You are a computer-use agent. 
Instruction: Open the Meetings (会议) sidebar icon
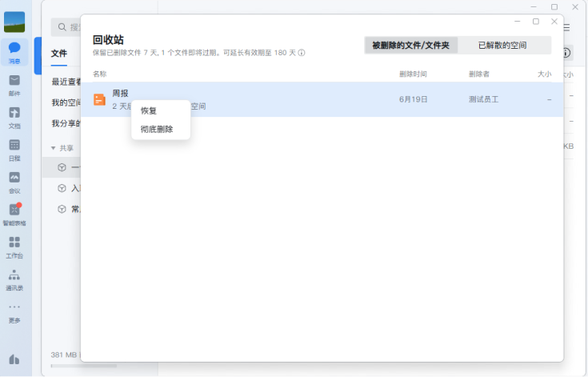coord(14,182)
